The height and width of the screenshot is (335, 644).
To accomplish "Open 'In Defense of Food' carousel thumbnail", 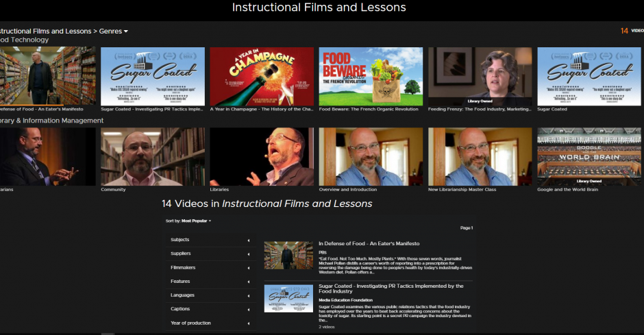I will tap(48, 76).
